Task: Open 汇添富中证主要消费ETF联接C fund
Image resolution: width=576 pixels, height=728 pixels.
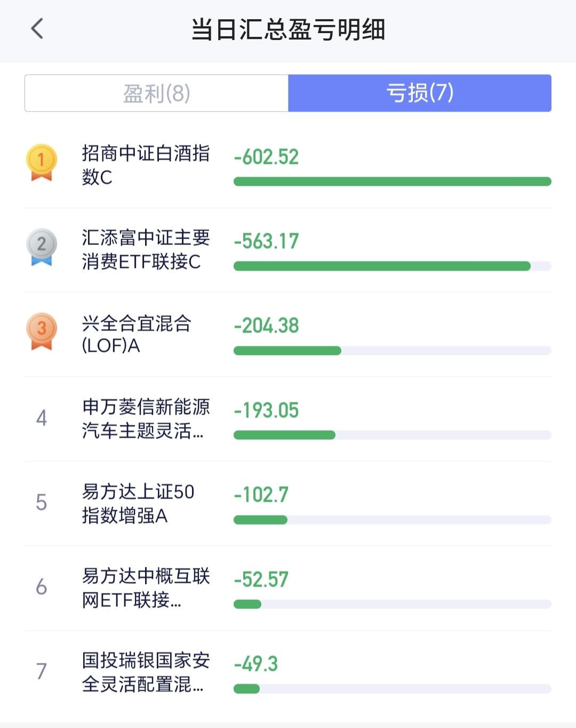Action: click(x=145, y=249)
